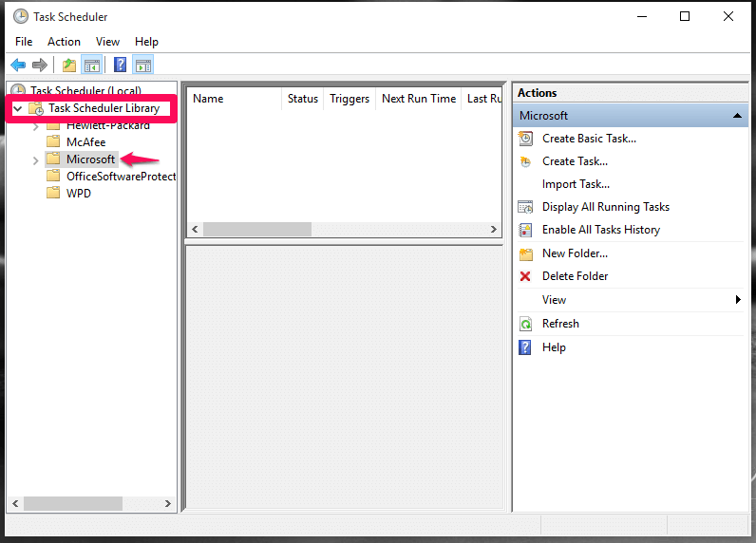Sort by Next Run Time column header
This screenshot has width=756, height=543.
[419, 99]
